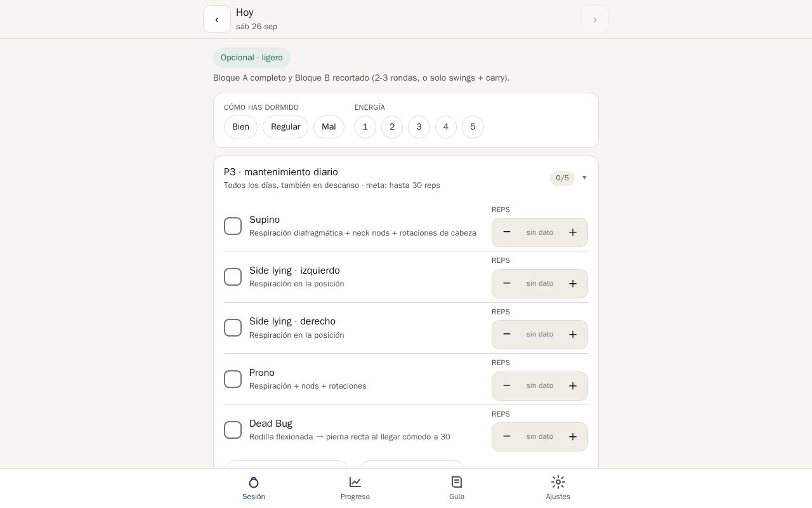Image resolution: width=812 pixels, height=508 pixels.
Task: Increase reps for Side lying izquierdo
Action: 573,284
